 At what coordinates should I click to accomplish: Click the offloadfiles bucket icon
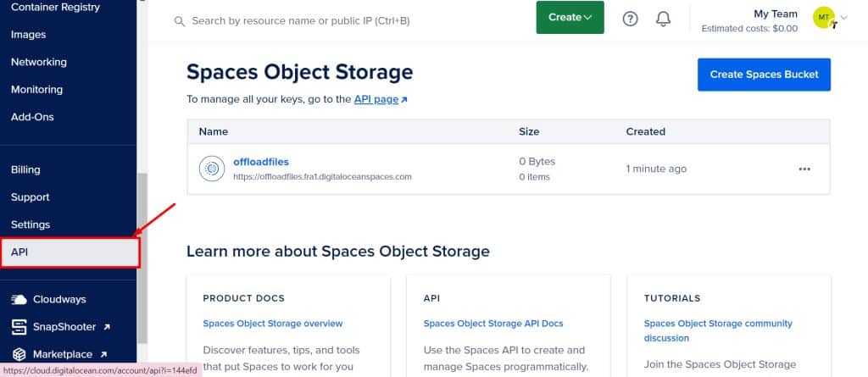point(211,169)
